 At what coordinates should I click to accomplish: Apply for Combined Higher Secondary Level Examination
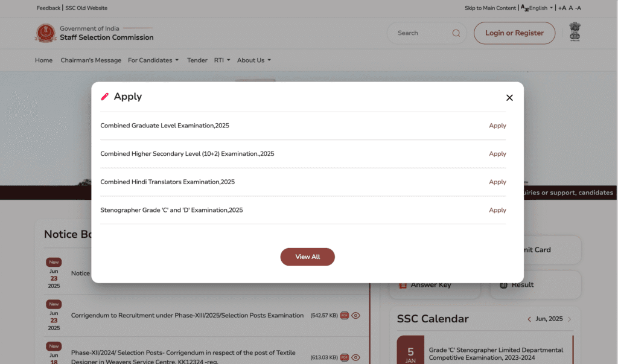point(497,154)
